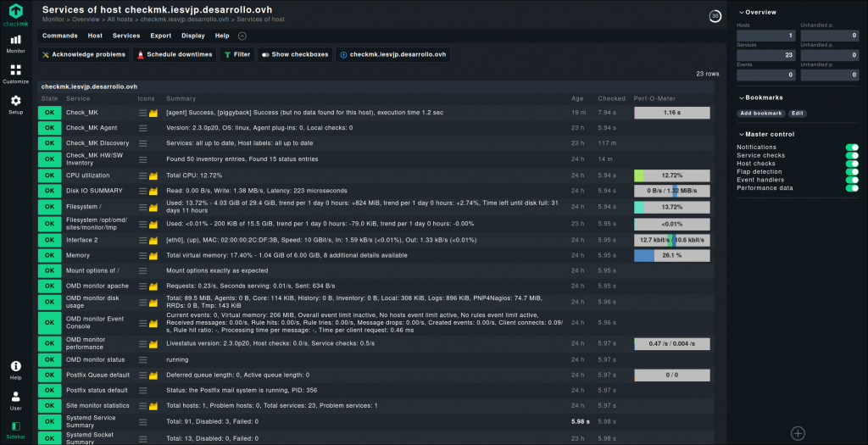Open the Export menu
Screen dimensions: 868x445
[160, 36]
